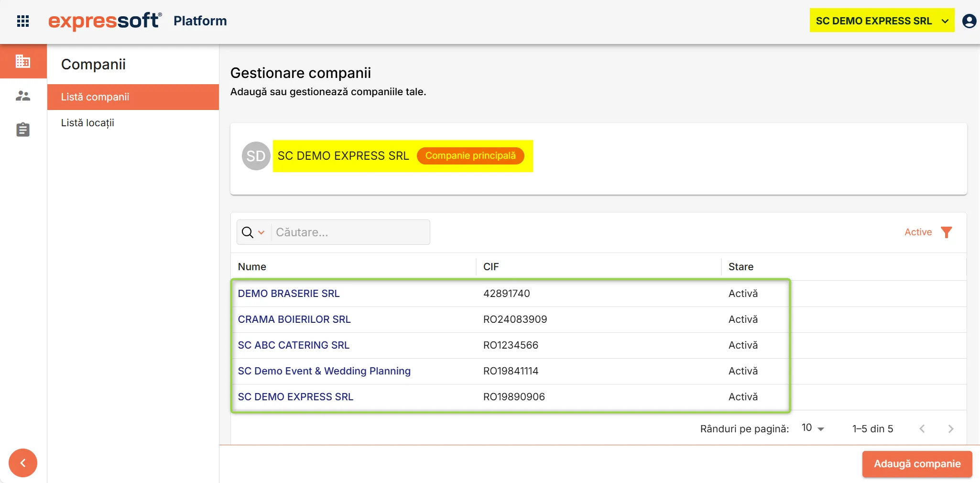Open SC Demo Event & Wedding Planning link
The image size is (980, 483).
[324, 371]
